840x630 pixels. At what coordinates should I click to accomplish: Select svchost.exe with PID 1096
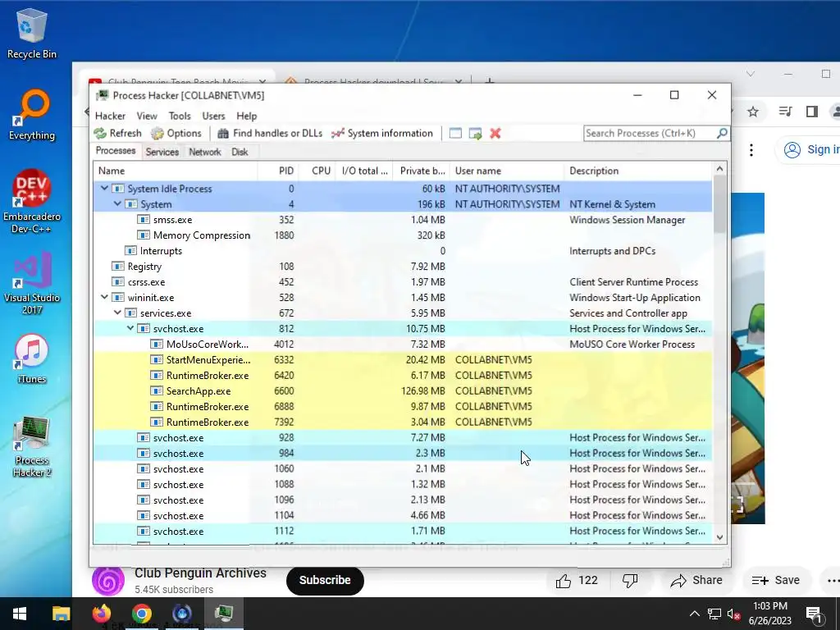point(403,500)
